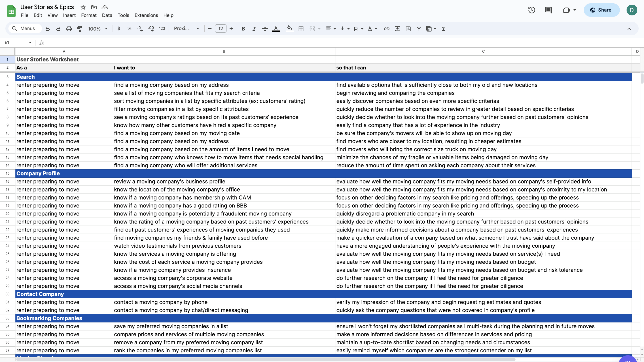Open Functions sigma menu
The height and width of the screenshot is (362, 644).
[443, 29]
